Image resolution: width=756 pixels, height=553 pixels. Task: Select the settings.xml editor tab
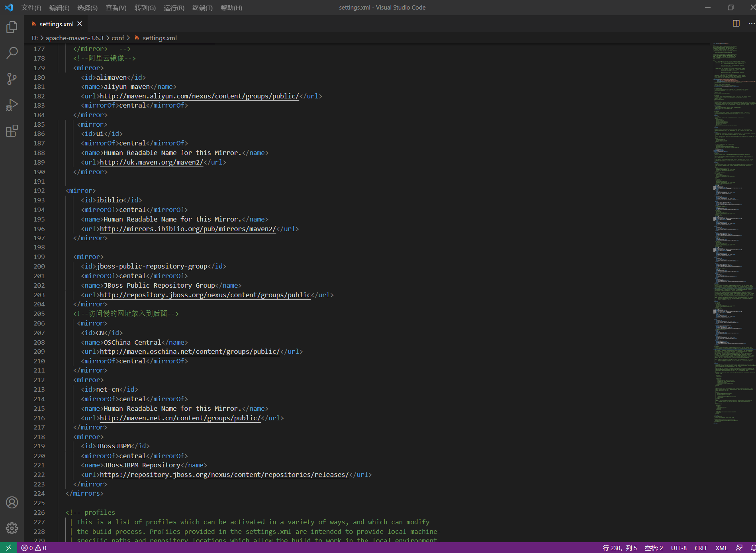pyautogui.click(x=56, y=24)
